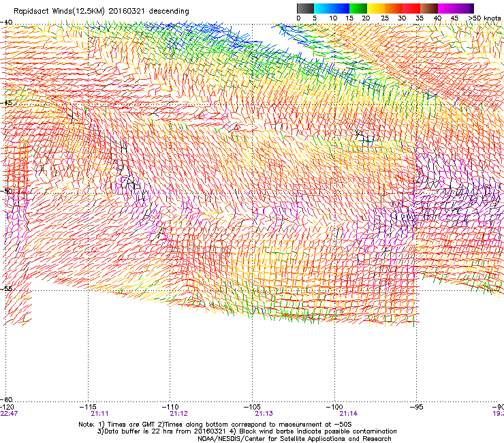The width and height of the screenshot is (504, 443).
Task: Click the '21:14' time stamp
Action: click(349, 414)
